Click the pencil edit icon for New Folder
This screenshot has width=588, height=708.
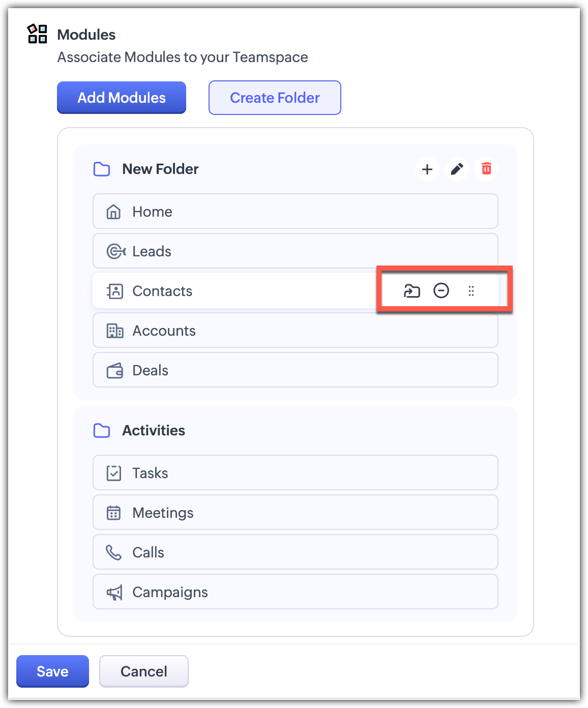(457, 169)
